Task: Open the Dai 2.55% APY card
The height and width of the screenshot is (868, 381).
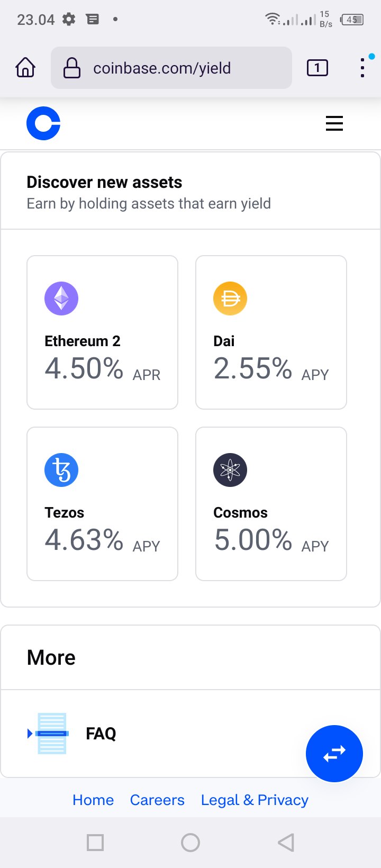Action: [x=271, y=332]
